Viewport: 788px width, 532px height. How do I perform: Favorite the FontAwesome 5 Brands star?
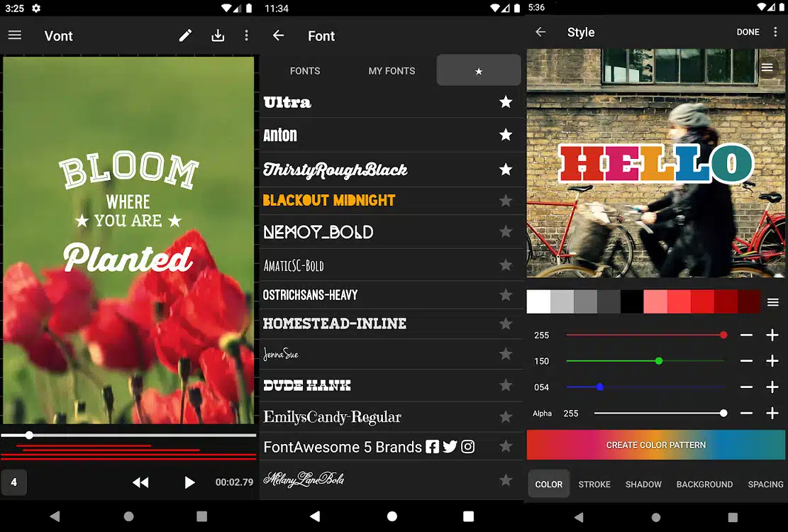(506, 446)
